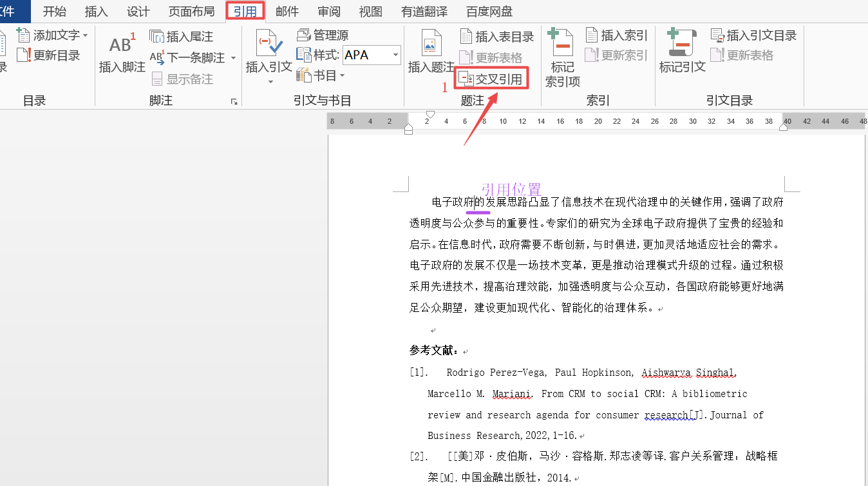868x486 pixels.
Task: Click the paragraph line starting 电子政府的发展思路
Action: click(x=608, y=202)
